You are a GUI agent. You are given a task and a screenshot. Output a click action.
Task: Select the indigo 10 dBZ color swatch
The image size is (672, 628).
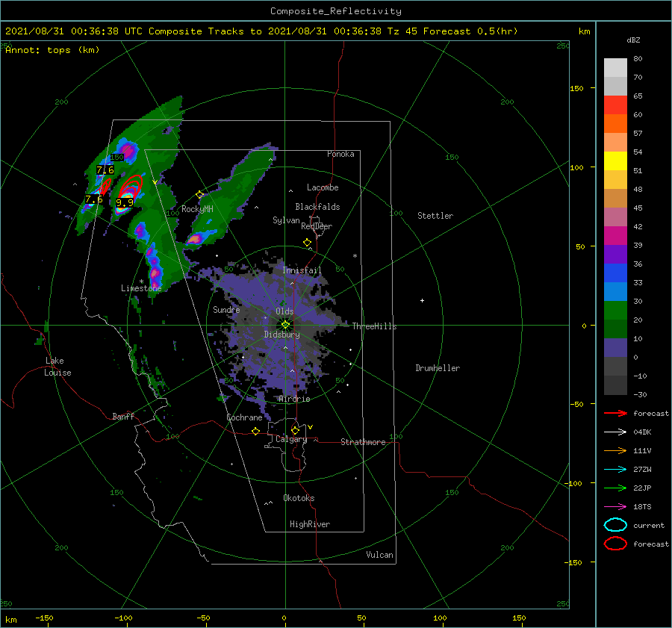(x=615, y=347)
